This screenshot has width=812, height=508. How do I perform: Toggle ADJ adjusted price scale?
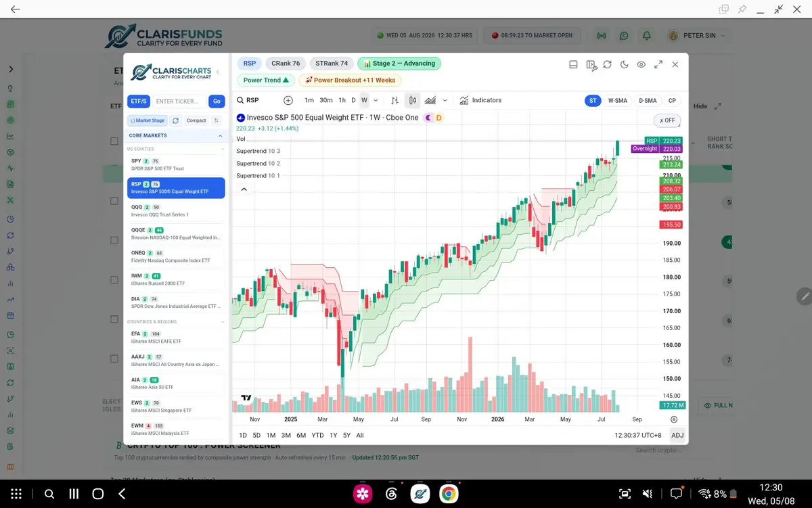pyautogui.click(x=677, y=436)
